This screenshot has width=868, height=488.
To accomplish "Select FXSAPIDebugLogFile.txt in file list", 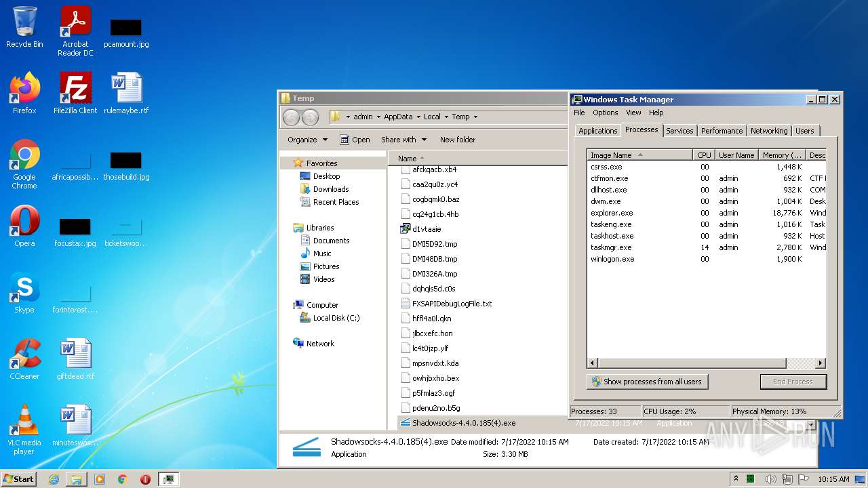I will [452, 304].
